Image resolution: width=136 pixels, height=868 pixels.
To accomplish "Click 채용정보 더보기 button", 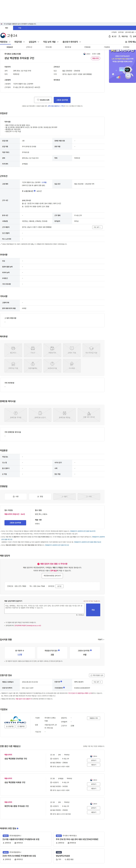I will (x=94, y=718).
